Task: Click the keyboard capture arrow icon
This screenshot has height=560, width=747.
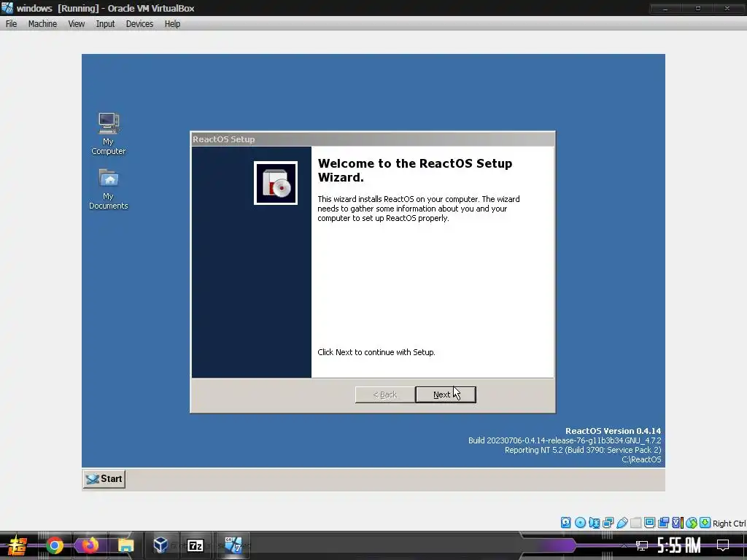Action: pyautogui.click(x=705, y=522)
